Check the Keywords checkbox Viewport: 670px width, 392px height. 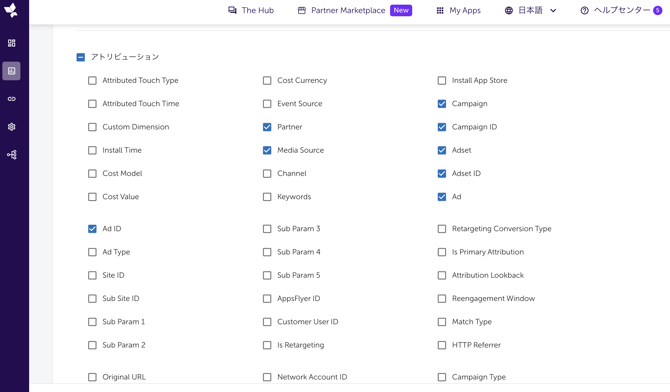[267, 197]
